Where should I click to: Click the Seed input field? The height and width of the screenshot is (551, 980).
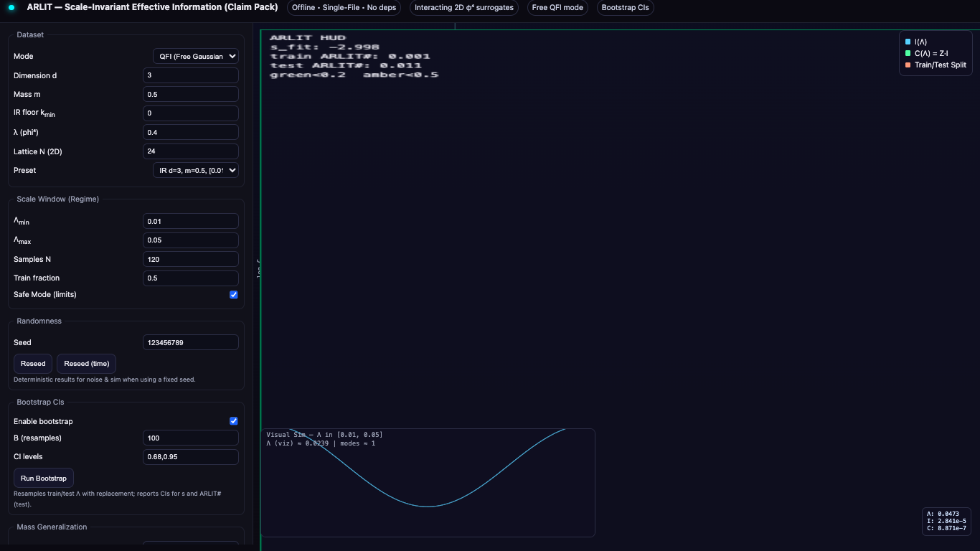190,343
